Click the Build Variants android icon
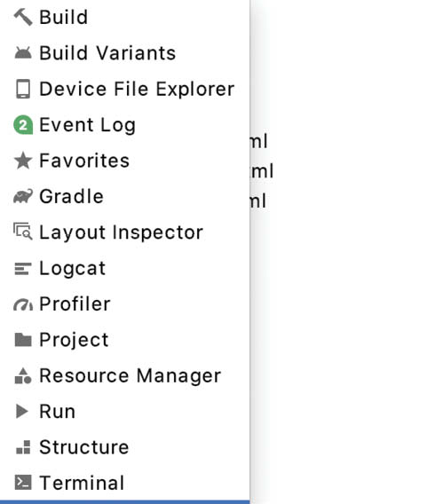 [x=23, y=52]
